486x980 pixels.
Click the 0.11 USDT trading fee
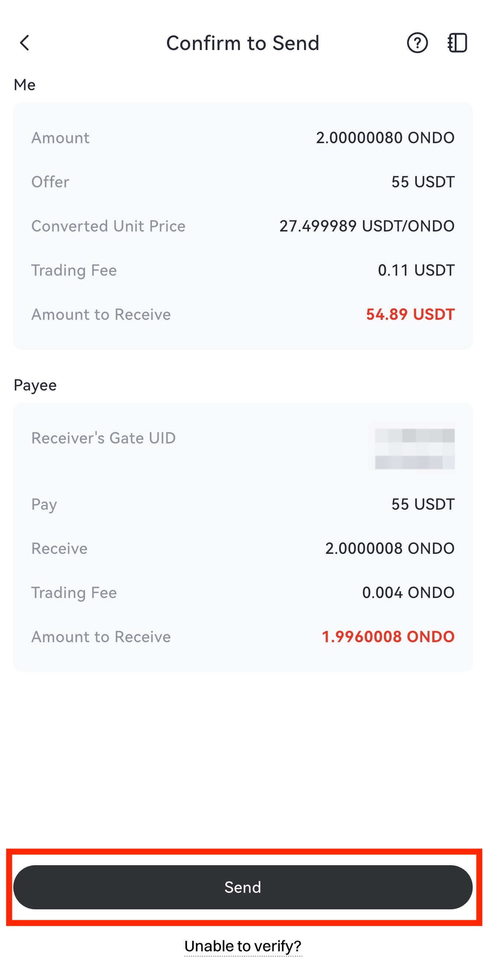pyautogui.click(x=416, y=270)
